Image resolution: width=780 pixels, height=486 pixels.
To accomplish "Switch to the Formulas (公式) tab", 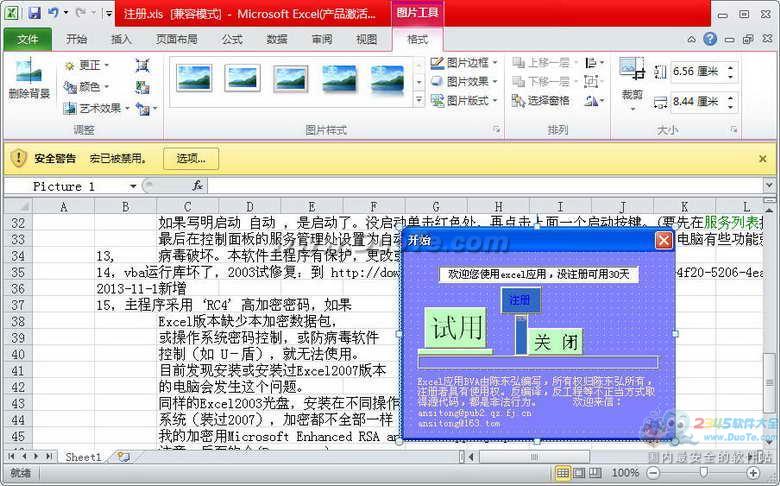I will click(x=232, y=39).
